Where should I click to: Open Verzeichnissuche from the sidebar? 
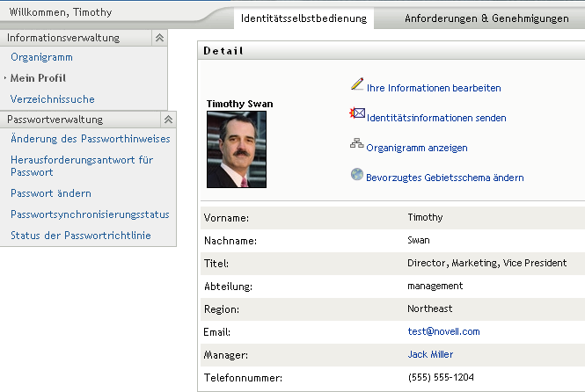click(x=52, y=99)
